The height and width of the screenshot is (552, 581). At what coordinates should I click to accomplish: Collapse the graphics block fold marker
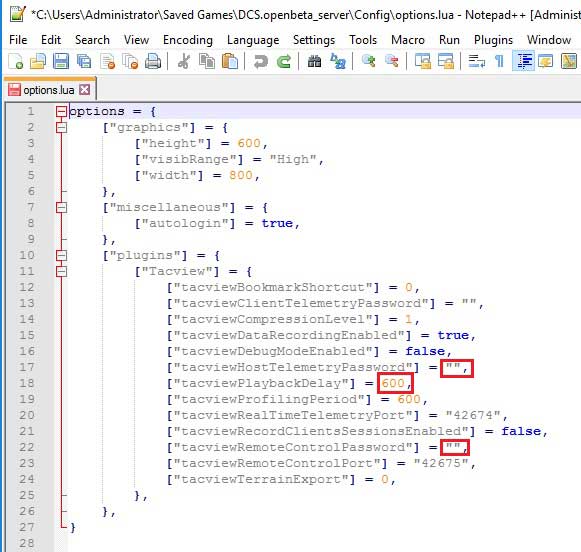(x=62, y=128)
